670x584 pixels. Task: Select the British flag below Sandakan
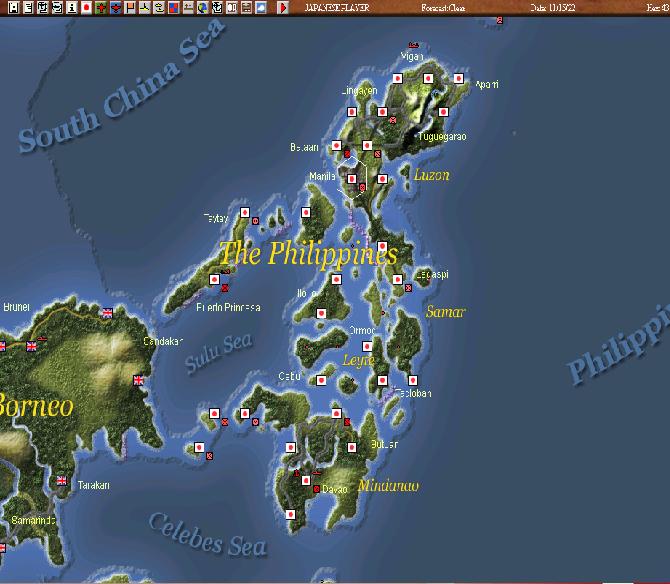138,380
